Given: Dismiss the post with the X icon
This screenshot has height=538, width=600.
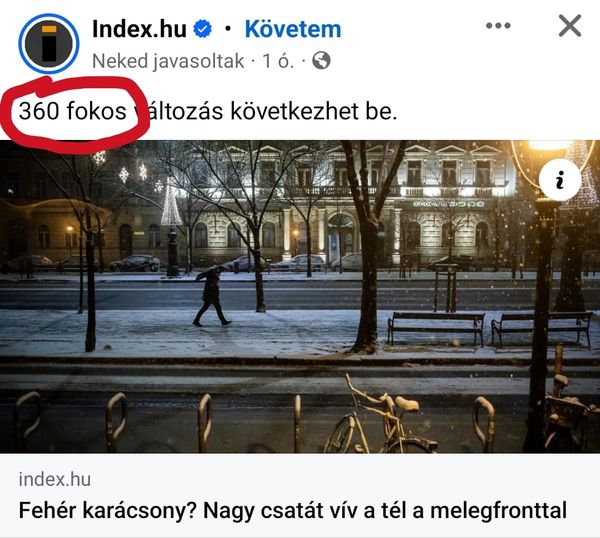Looking at the screenshot, I should pyautogui.click(x=570, y=26).
